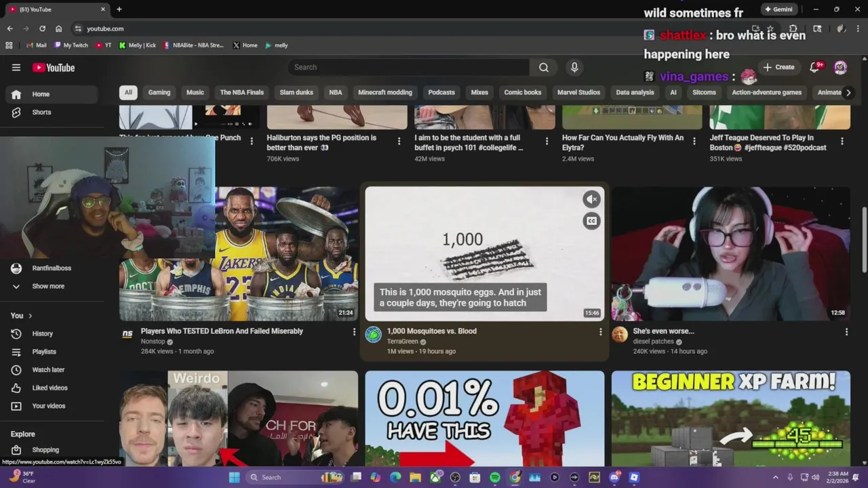
Task: Select the Marvel Studios chip
Action: (x=578, y=92)
